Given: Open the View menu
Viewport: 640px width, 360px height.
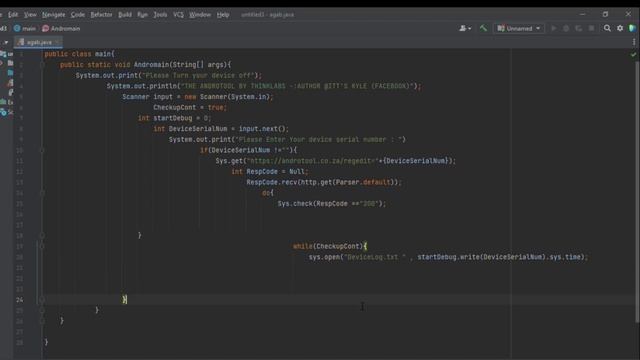Looking at the screenshot, I should (30, 15).
